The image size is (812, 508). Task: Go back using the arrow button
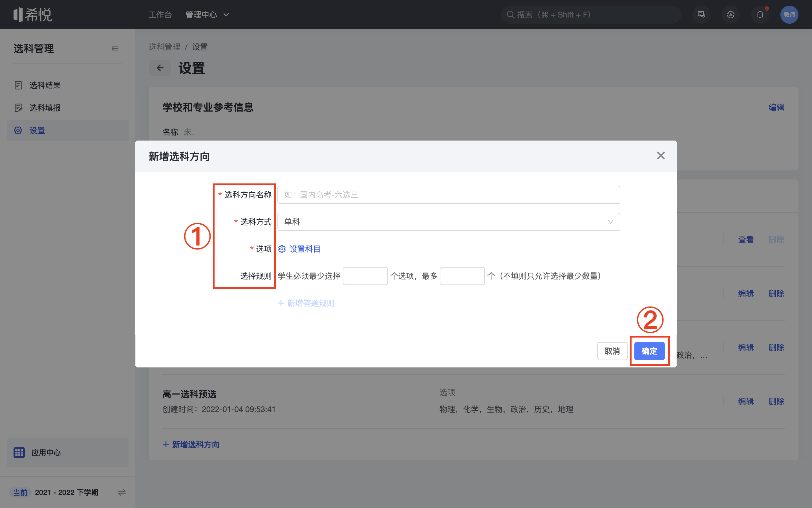(x=160, y=68)
